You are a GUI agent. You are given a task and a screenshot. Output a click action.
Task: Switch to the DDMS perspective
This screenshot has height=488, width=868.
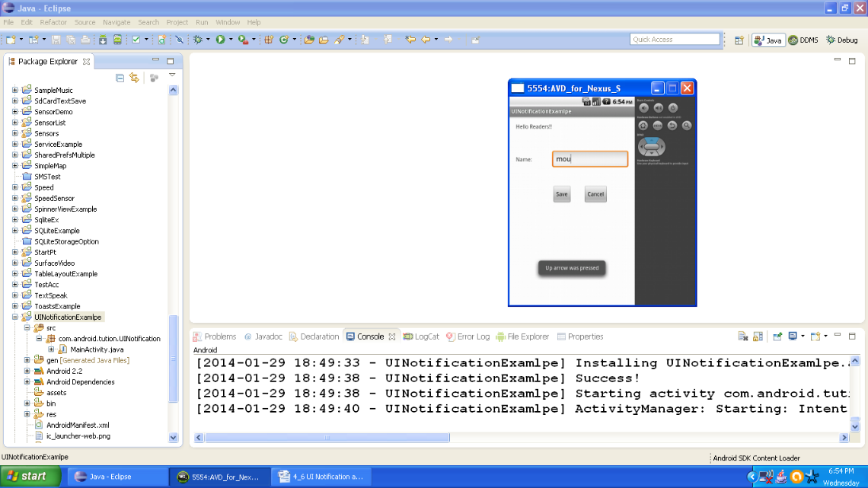(x=803, y=40)
